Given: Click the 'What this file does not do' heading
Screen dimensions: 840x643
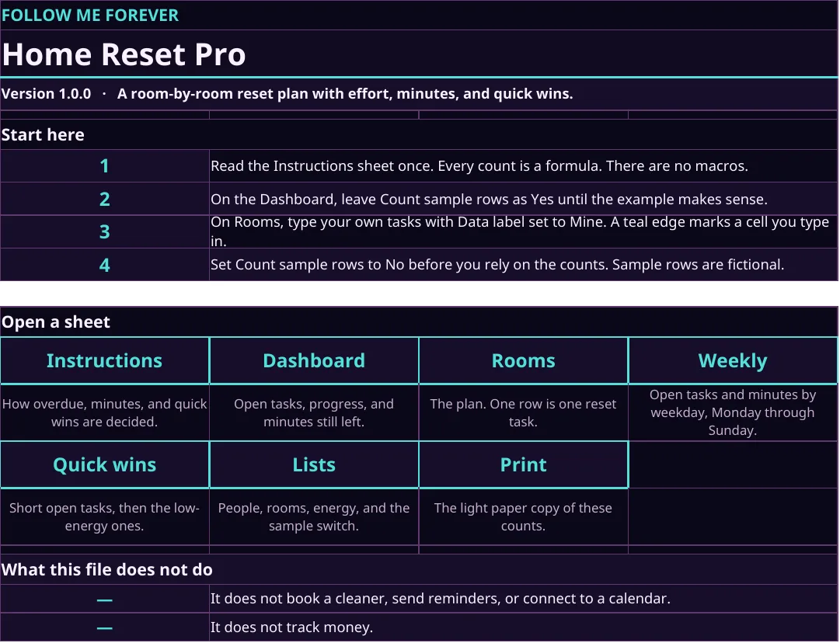Looking at the screenshot, I should [x=107, y=570].
